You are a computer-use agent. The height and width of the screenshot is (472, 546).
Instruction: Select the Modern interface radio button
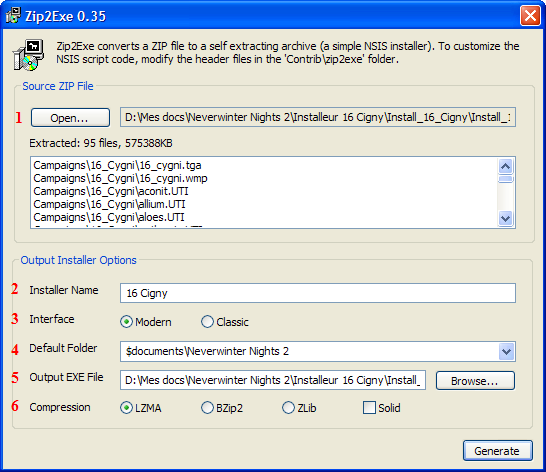(126, 322)
